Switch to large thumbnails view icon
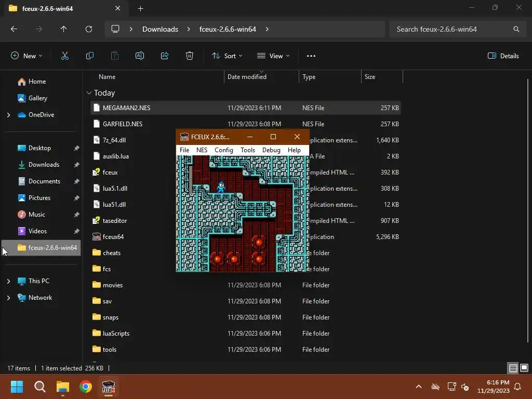Image resolution: width=532 pixels, height=399 pixels. [x=524, y=368]
